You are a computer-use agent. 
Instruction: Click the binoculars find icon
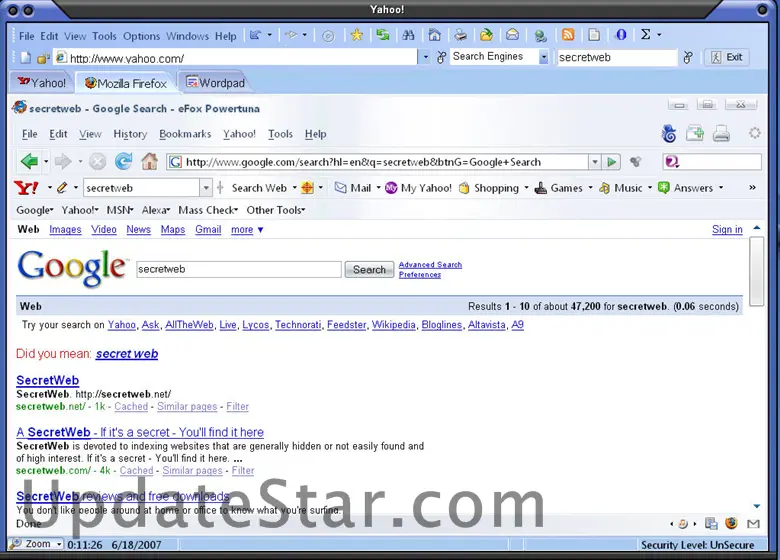point(408,35)
